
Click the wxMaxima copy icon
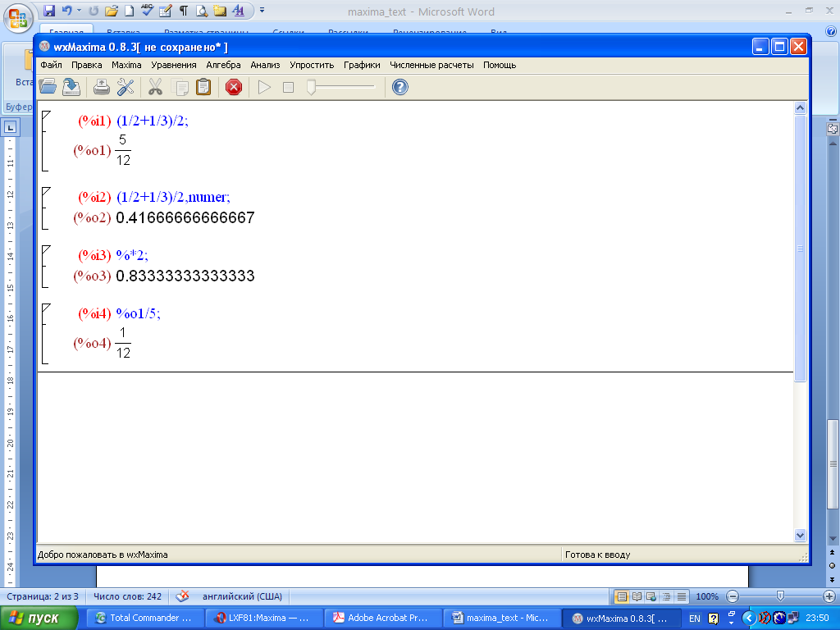point(180,87)
